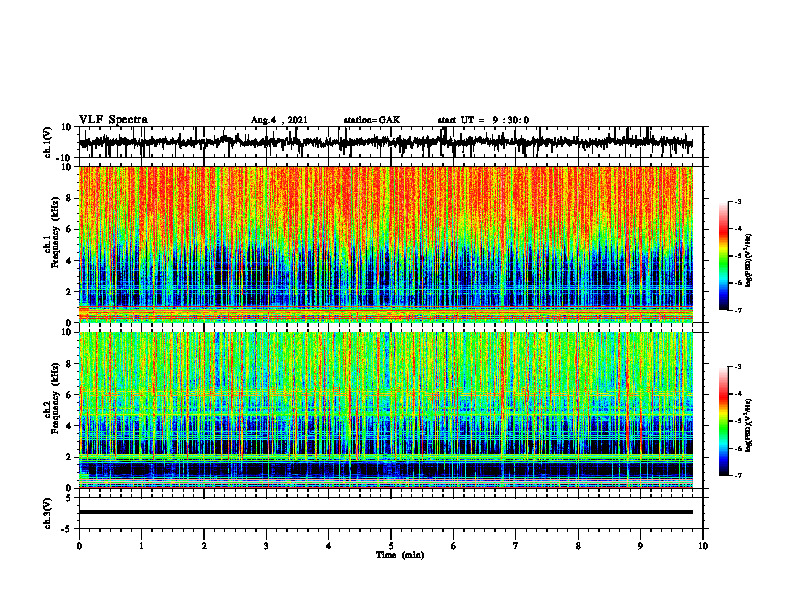
Task: Click the "-3" label on ch.2 colorbar
Action: (x=737, y=367)
